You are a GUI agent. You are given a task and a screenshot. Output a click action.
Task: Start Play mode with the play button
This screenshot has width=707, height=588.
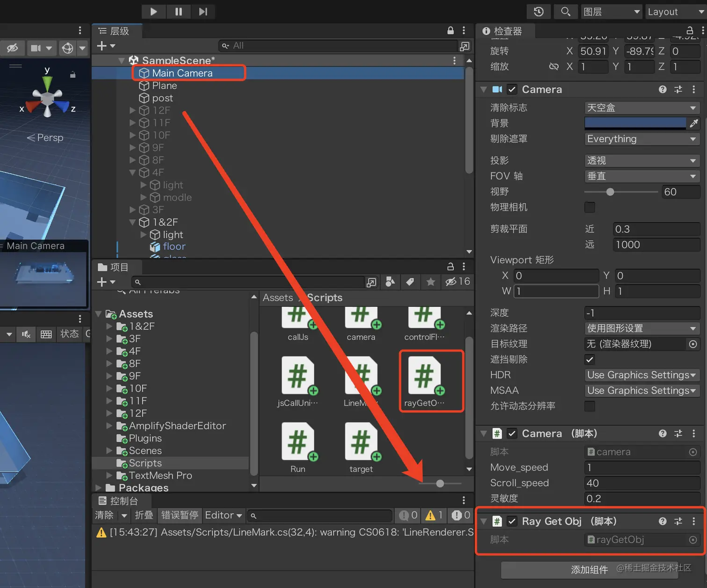pyautogui.click(x=154, y=12)
